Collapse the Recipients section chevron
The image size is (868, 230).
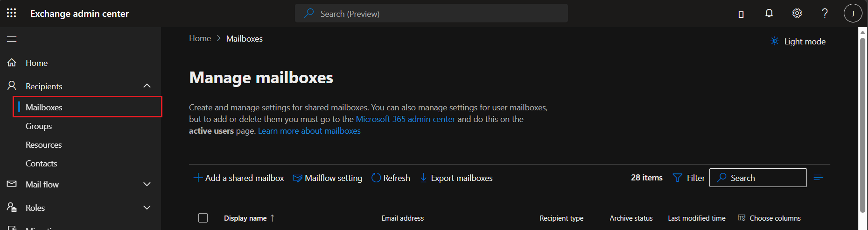[x=147, y=86]
